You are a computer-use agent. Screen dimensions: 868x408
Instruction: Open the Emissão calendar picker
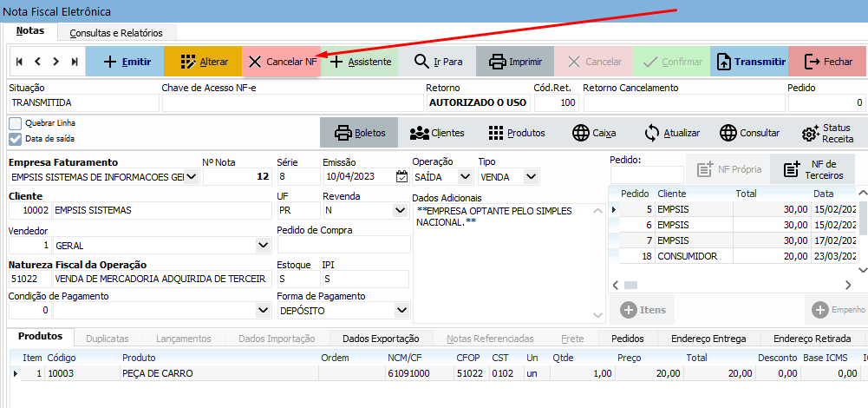click(401, 177)
